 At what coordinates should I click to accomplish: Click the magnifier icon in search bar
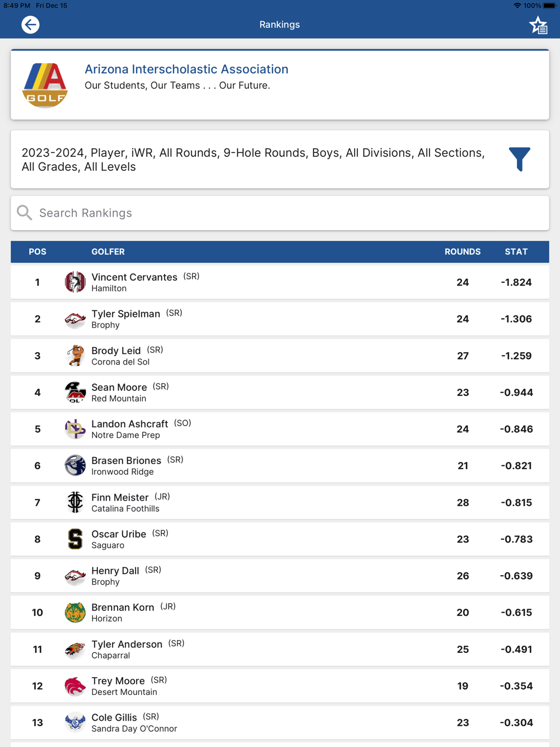click(25, 213)
